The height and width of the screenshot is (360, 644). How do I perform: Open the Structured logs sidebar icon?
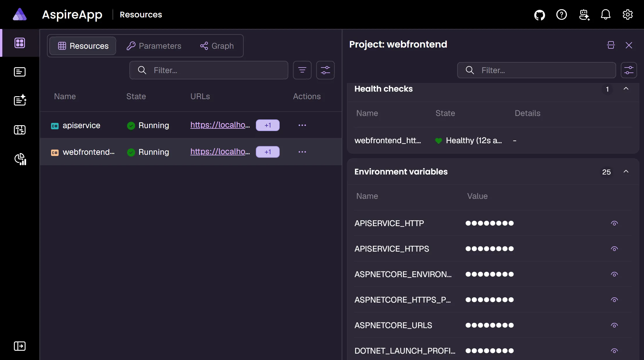pyautogui.click(x=20, y=100)
